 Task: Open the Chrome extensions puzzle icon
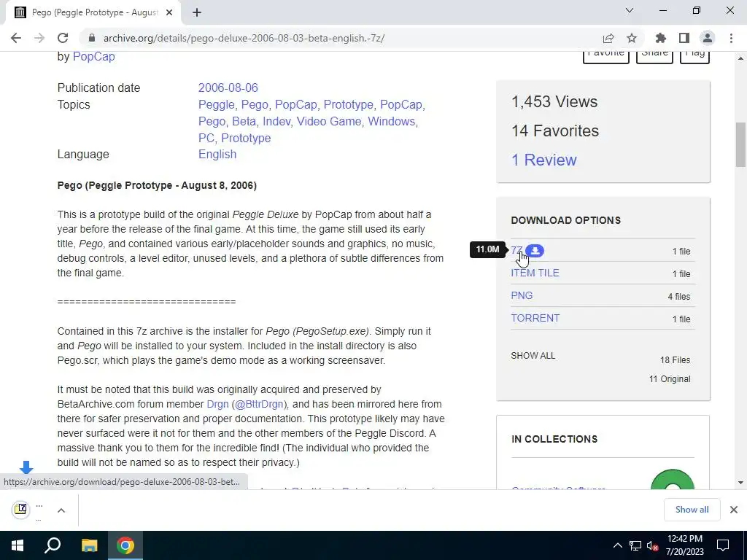pyautogui.click(x=661, y=38)
